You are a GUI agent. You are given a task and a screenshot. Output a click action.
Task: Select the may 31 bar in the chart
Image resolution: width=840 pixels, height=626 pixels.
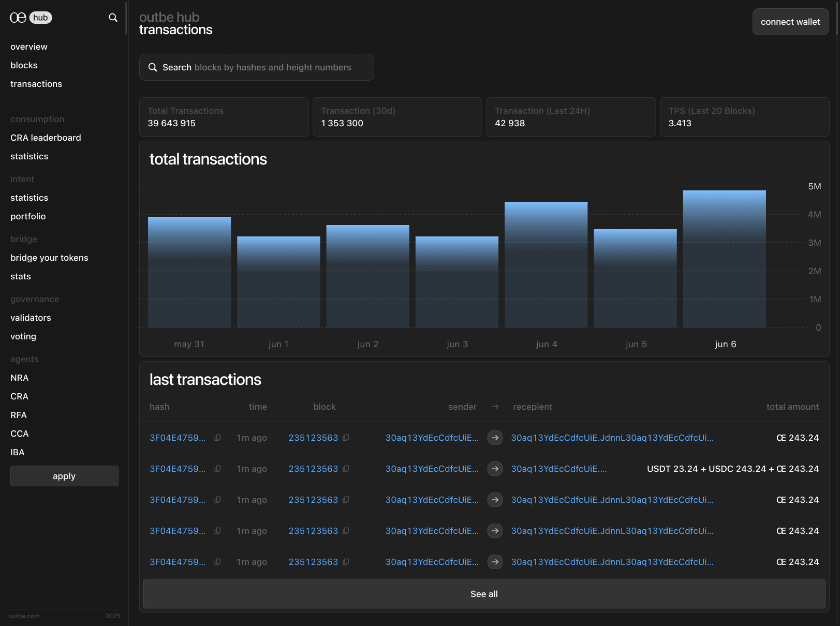(x=189, y=272)
